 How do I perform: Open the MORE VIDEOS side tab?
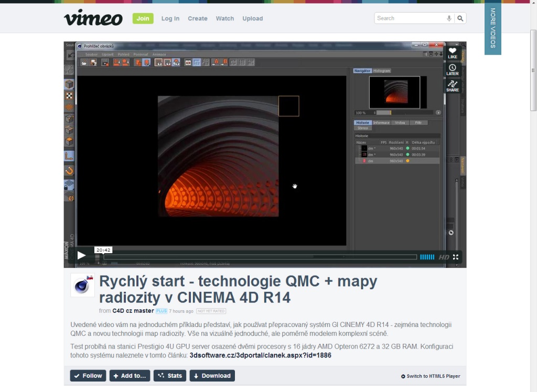(493, 28)
